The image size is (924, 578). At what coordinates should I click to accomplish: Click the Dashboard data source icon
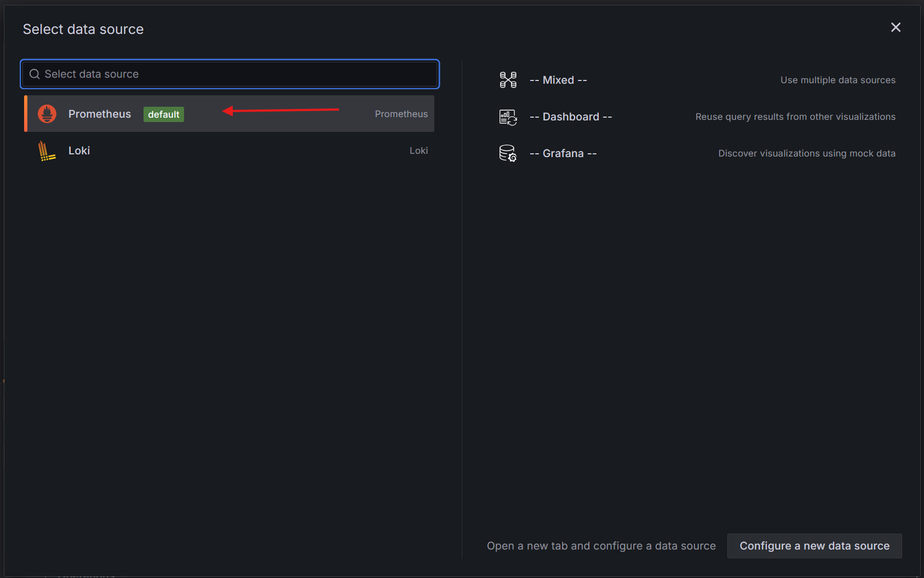(508, 117)
